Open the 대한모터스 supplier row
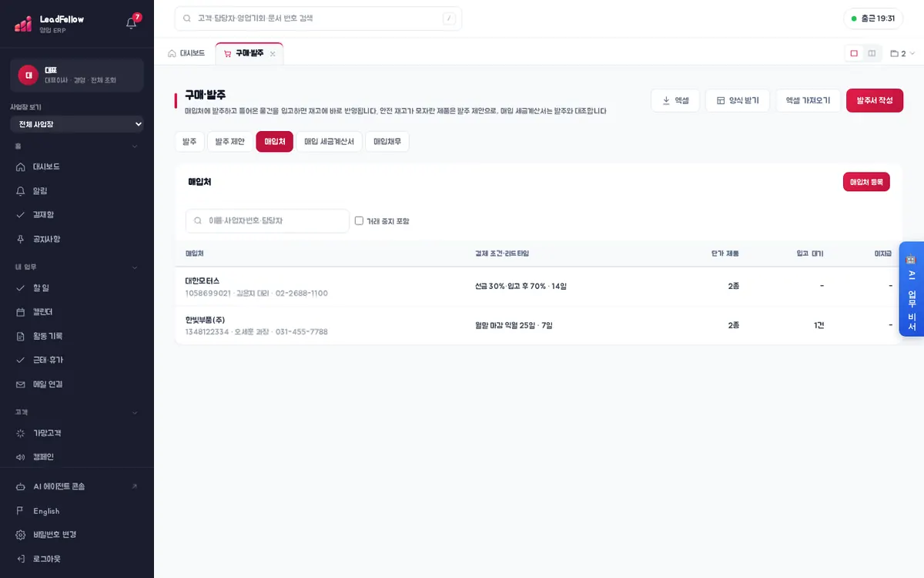924x578 pixels. tap(538, 287)
